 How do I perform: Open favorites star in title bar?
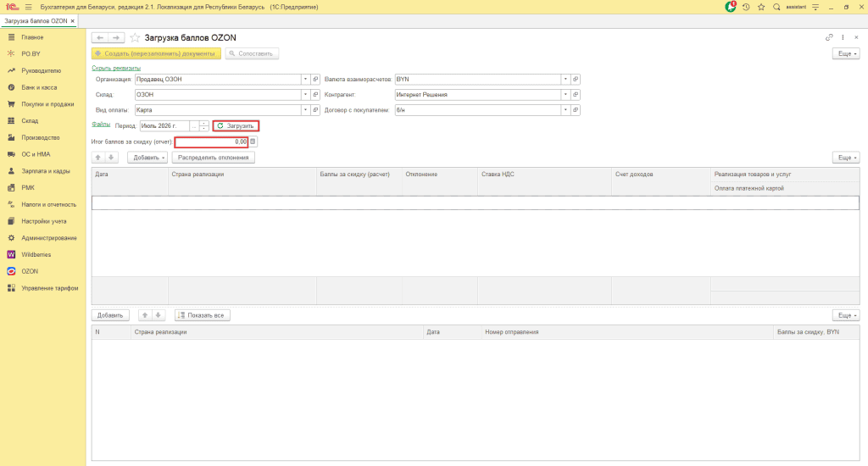761,7
